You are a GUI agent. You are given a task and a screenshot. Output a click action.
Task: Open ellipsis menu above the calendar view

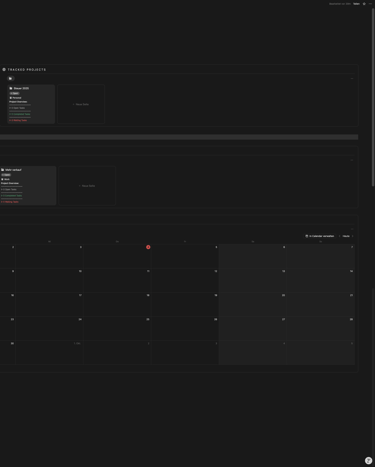pos(352,229)
